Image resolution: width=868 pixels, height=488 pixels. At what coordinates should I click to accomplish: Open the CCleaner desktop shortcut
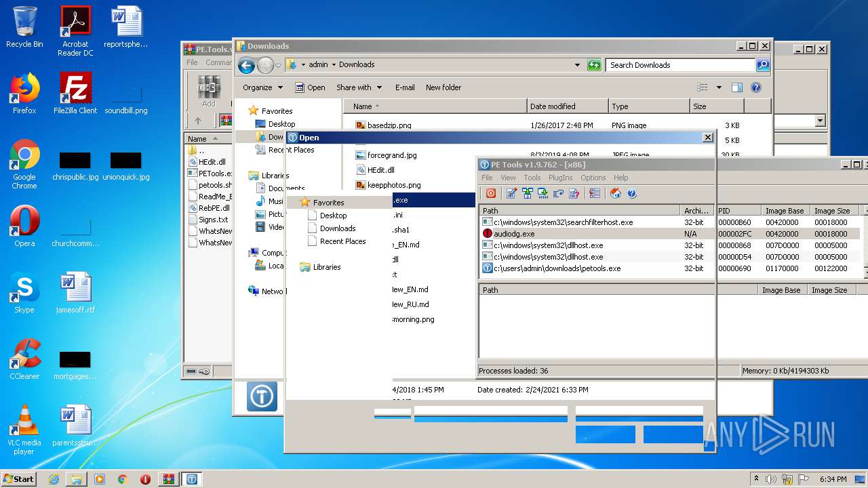pos(24,359)
